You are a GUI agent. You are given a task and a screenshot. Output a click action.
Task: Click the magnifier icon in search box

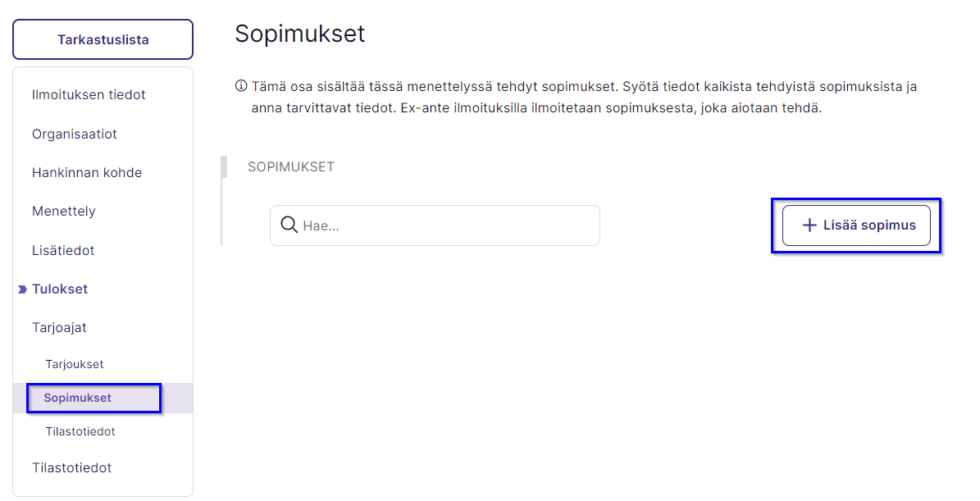(x=289, y=225)
